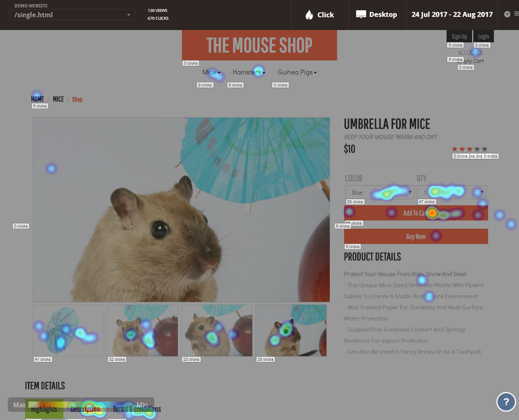
Task: Expand the Guinea Pigs navigation menu
Action: [x=297, y=72]
